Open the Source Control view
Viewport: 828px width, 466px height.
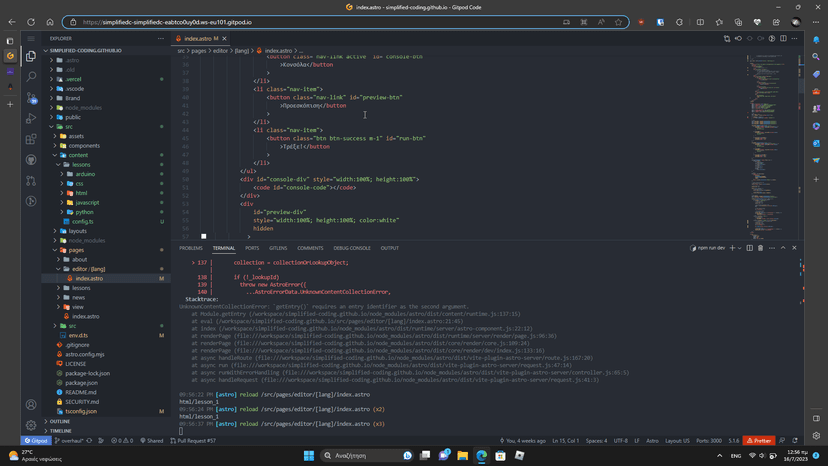click(x=31, y=97)
